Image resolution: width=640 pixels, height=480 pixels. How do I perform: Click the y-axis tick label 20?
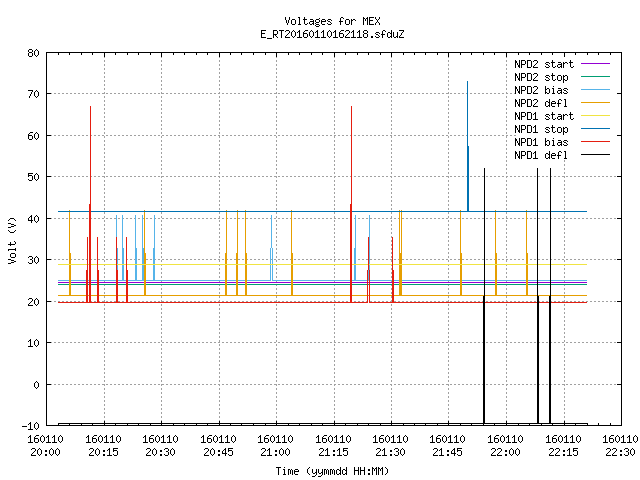[x=33, y=302]
